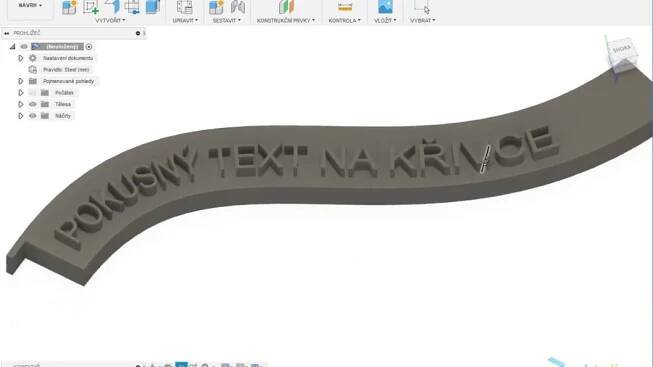The height and width of the screenshot is (367, 653).
Task: Select Pravidlo: Steel (mm) tree item
Action: [x=66, y=70]
